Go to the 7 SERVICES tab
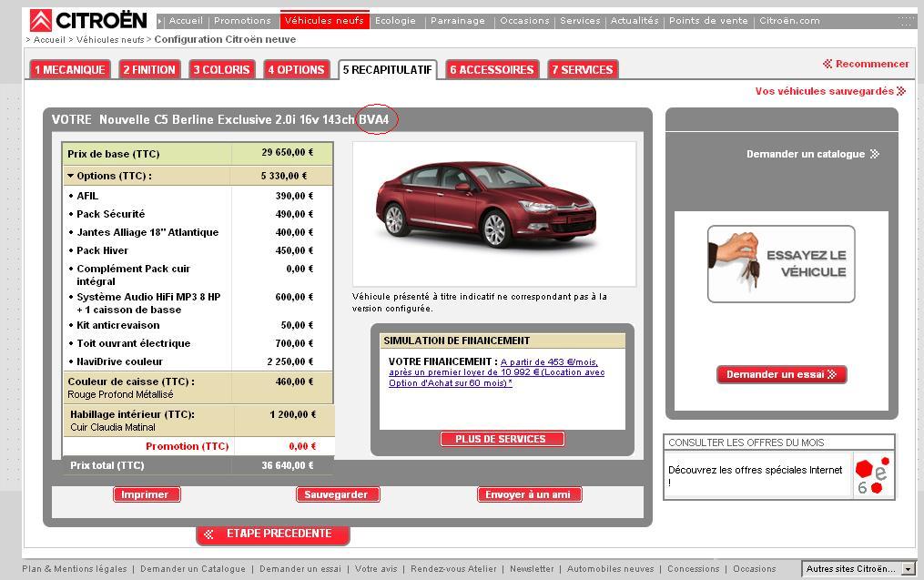This screenshot has width=924, height=580. [583, 69]
